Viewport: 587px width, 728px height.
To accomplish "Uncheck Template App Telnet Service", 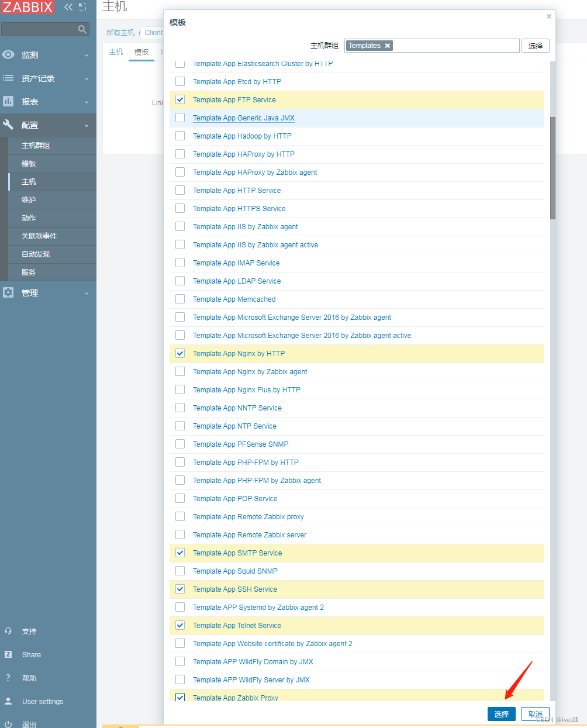I will point(180,625).
